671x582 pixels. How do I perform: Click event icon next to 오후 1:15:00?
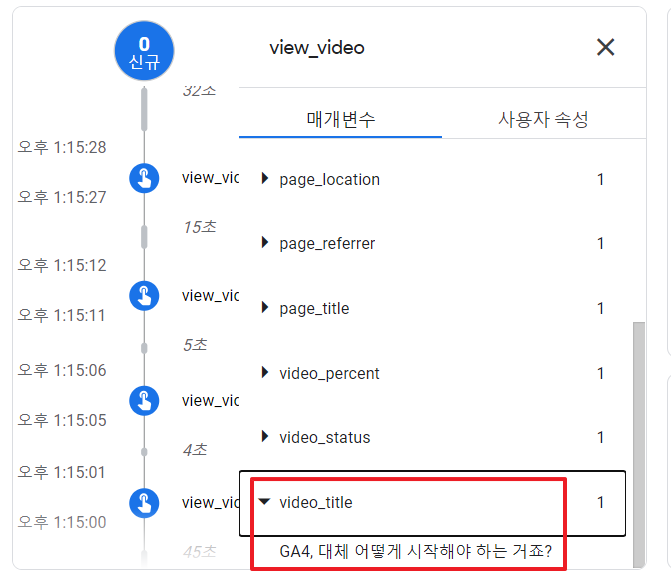pyautogui.click(x=144, y=503)
